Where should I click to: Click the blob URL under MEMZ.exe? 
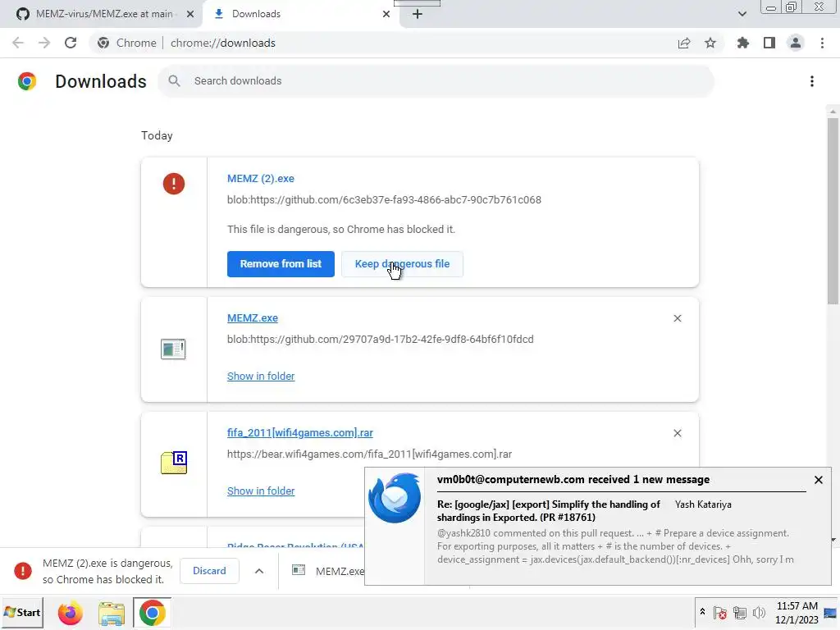coord(381,339)
